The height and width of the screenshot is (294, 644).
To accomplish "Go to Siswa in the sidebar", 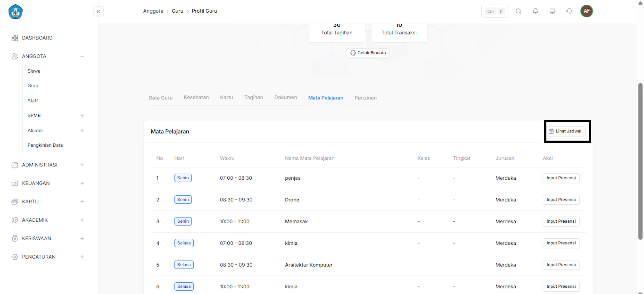I will [x=34, y=71].
